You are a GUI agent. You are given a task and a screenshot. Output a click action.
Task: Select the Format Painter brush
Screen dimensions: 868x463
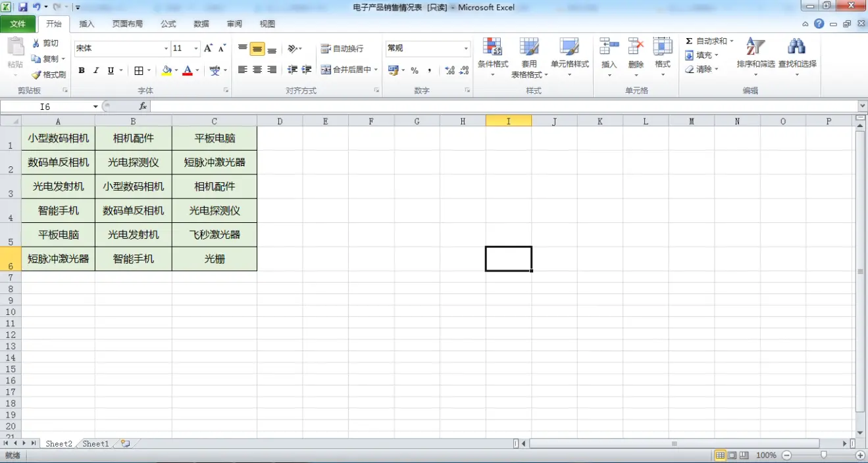pos(36,75)
